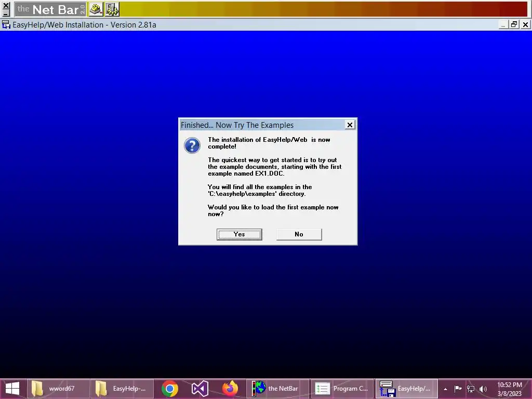
Task: Show hidden system tray icons
Action: 445,389
